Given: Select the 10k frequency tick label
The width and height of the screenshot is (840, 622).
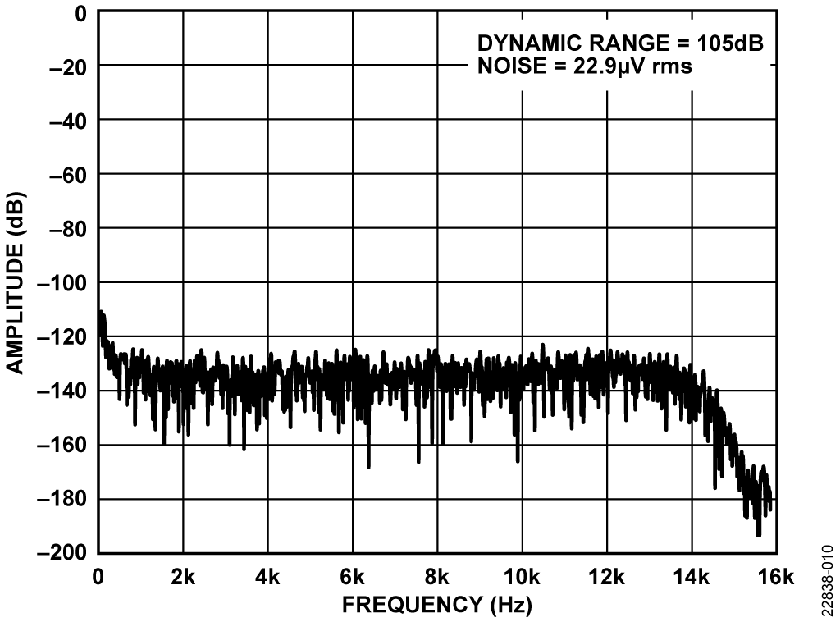Looking at the screenshot, I should (522, 575).
